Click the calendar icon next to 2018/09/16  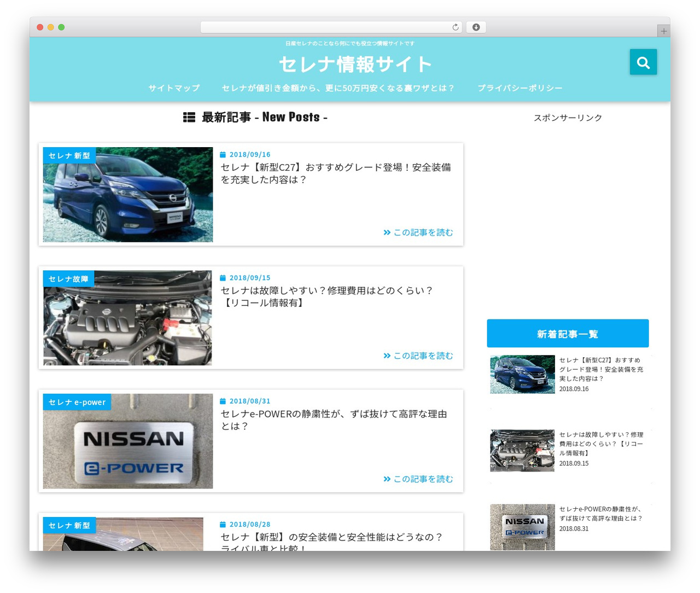(x=223, y=155)
